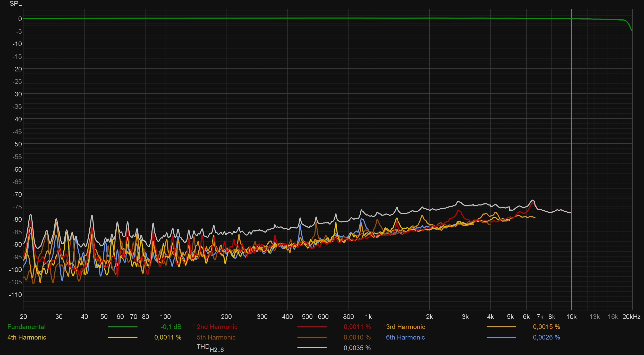The height and width of the screenshot is (355, 644).
Task: Click the -50 dB axis label
Action: (x=17, y=144)
